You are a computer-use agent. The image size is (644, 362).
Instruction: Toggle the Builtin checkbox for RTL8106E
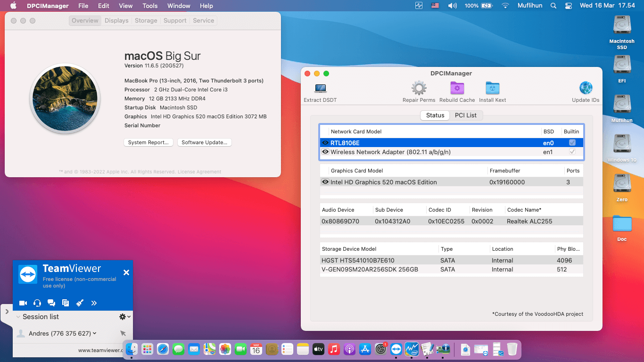click(x=572, y=142)
